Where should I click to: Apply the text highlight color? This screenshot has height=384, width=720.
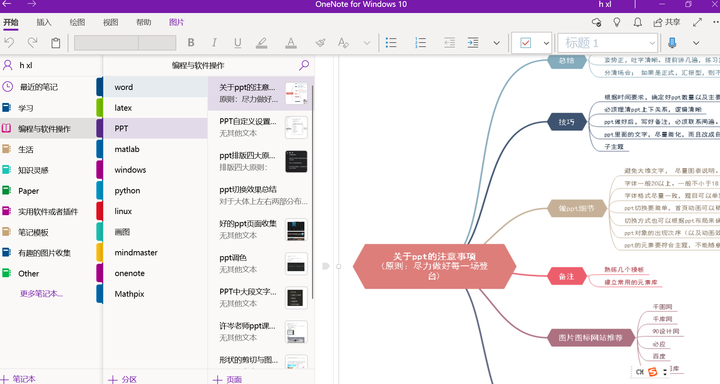[261, 43]
